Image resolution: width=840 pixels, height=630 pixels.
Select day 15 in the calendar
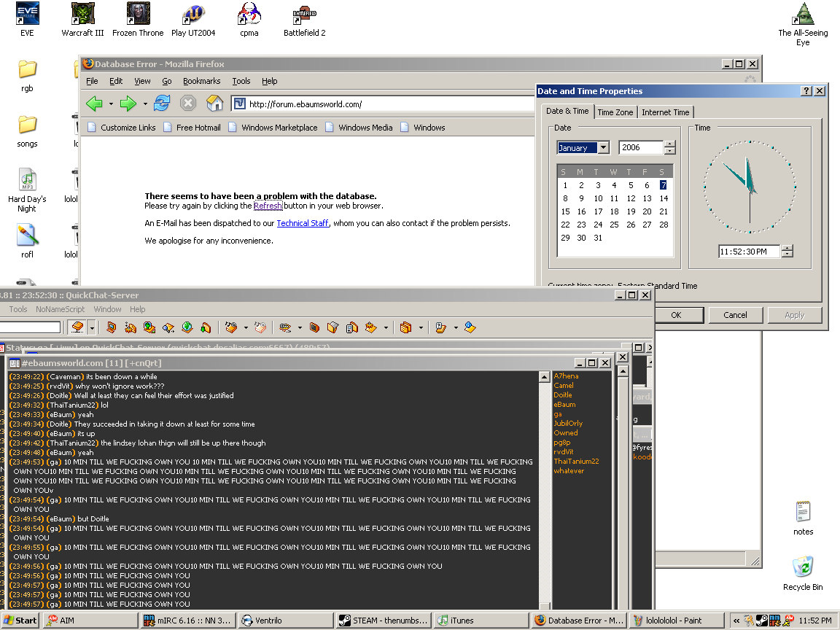coord(565,211)
